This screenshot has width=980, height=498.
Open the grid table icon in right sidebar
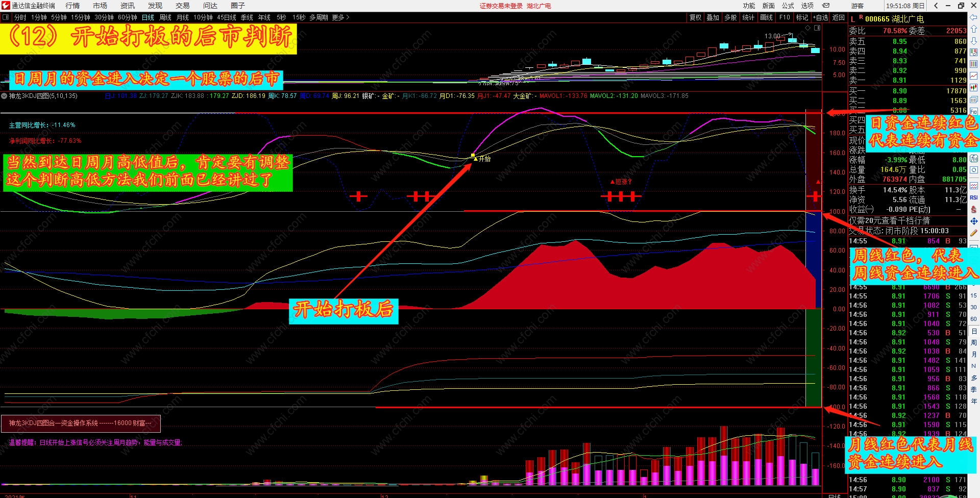click(974, 64)
